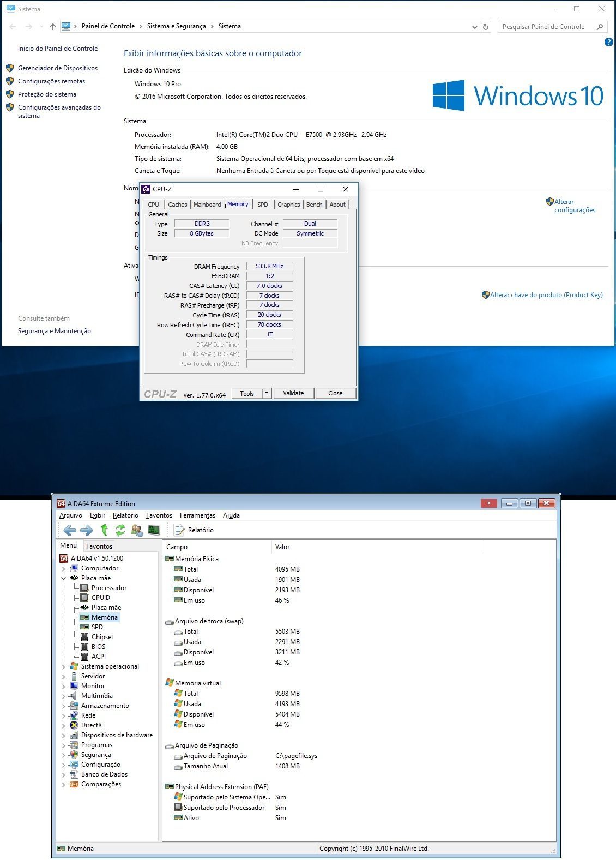Viewport: 616px width, 860px height.
Task: Go back in the Sistema control panel window
Action: (13, 26)
